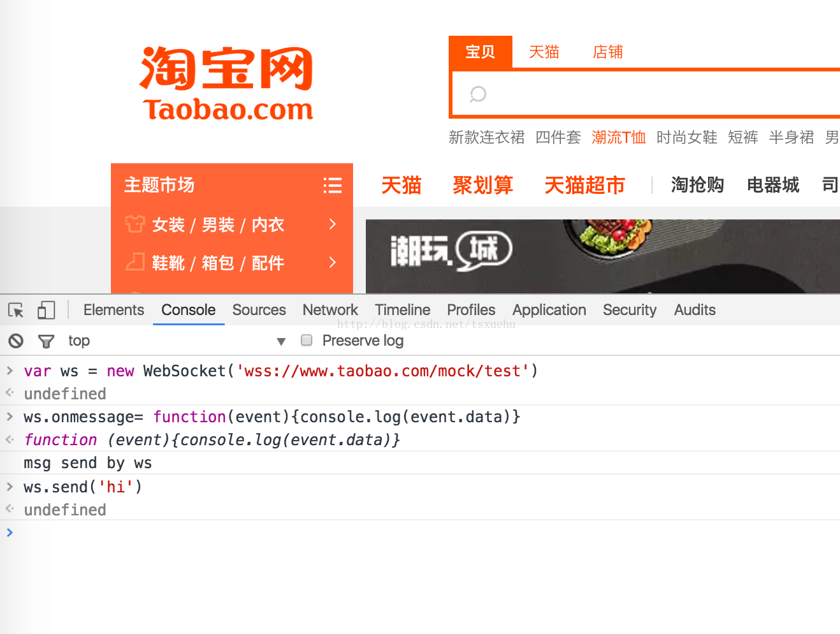840x634 pixels.
Task: Click the 'msg send by ws' log line
Action: [88, 463]
